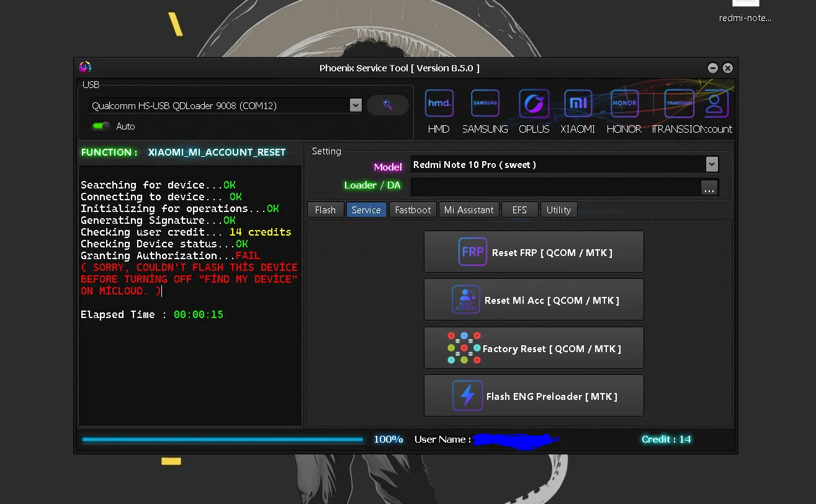Open the Honor brand module

(x=624, y=104)
